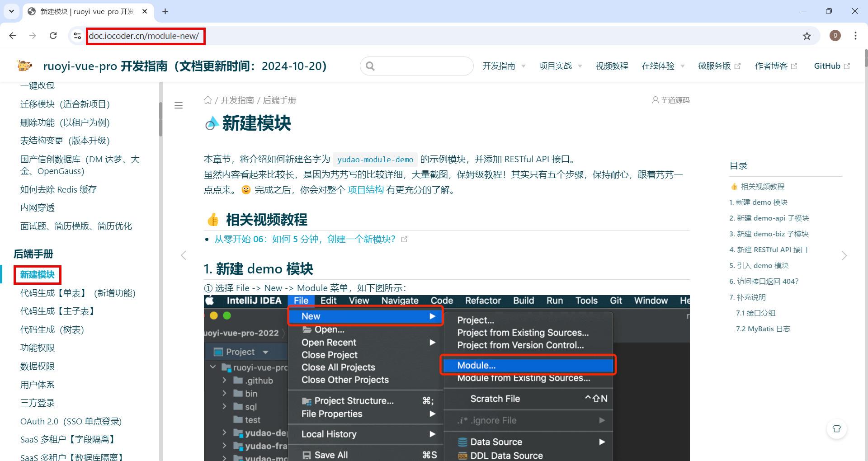Jump to TOC entry 5. 引入 demo 模块
This screenshot has height=461, width=868.
coord(759,265)
